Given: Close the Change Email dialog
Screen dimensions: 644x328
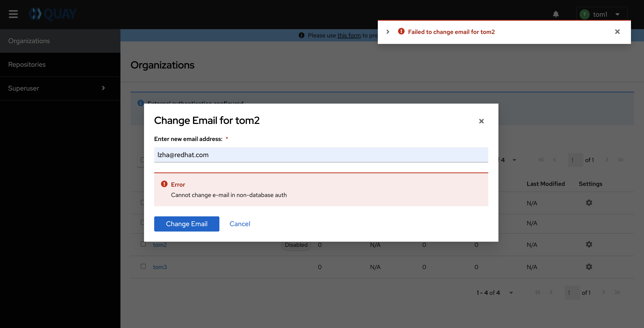Looking at the screenshot, I should [481, 121].
